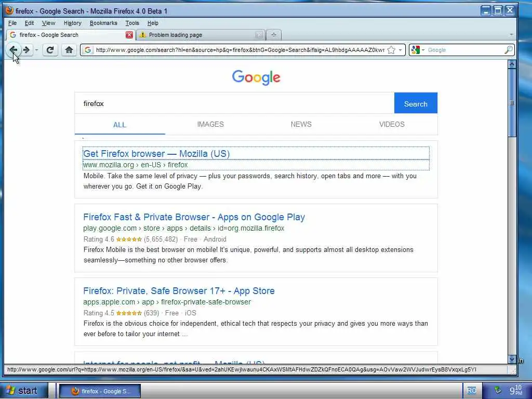Open the Bookmarks menu
532x399 pixels.
click(x=103, y=23)
